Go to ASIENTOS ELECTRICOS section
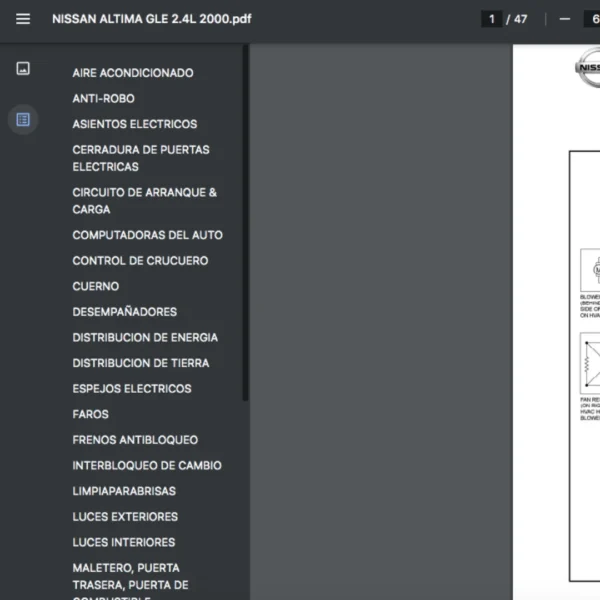The width and height of the screenshot is (600, 600). [135, 124]
